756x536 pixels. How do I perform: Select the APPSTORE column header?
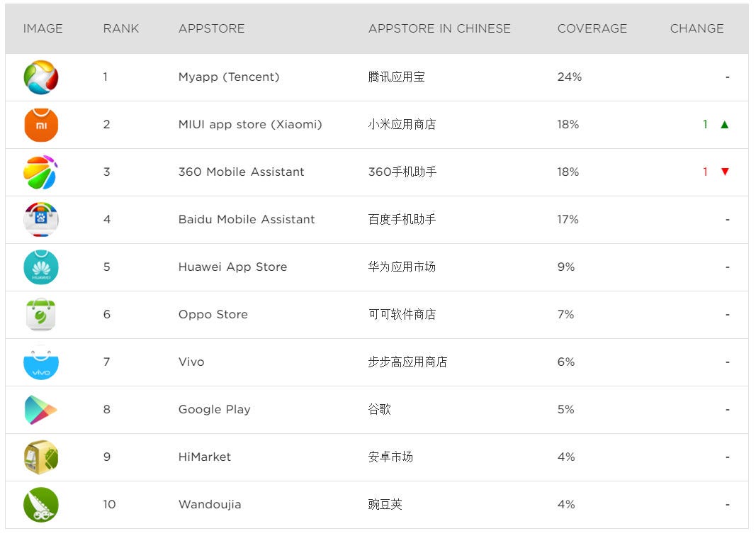(x=212, y=28)
